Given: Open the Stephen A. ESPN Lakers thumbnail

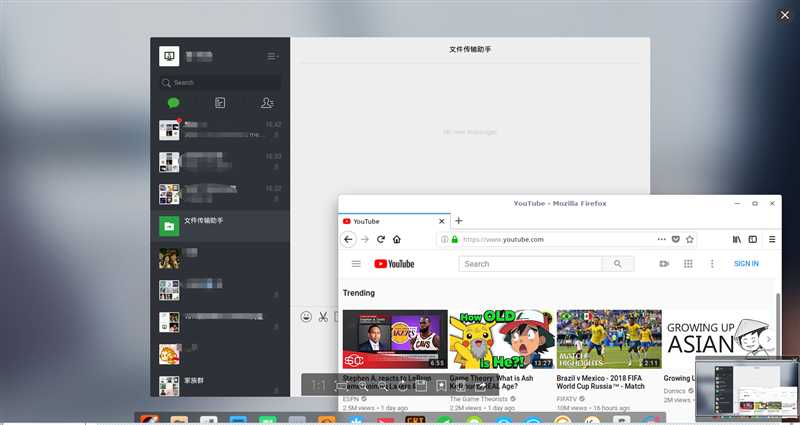Looking at the screenshot, I should [395, 339].
